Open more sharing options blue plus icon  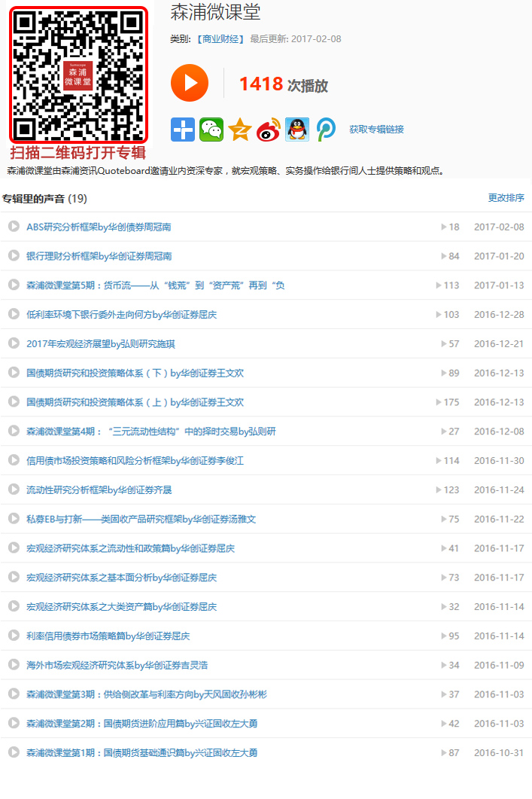pyautogui.click(x=183, y=130)
